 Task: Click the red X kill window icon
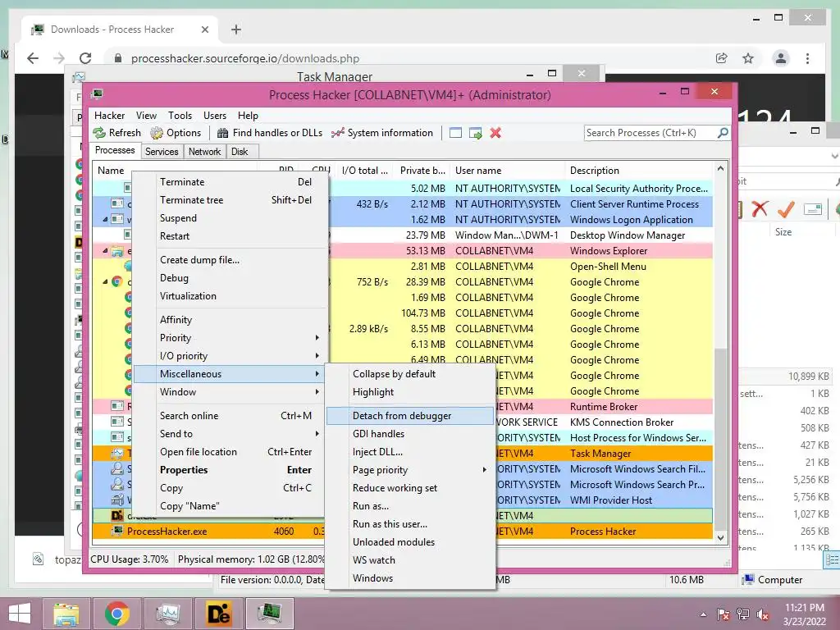(x=495, y=133)
